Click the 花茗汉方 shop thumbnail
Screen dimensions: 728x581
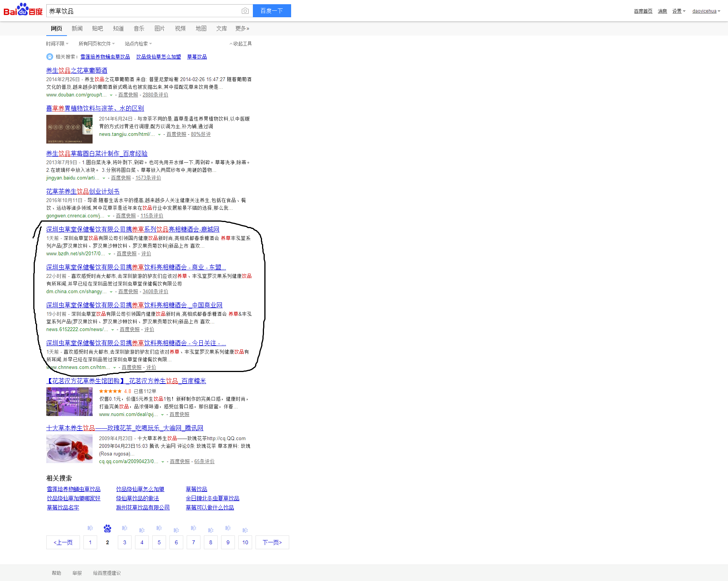[x=69, y=401]
